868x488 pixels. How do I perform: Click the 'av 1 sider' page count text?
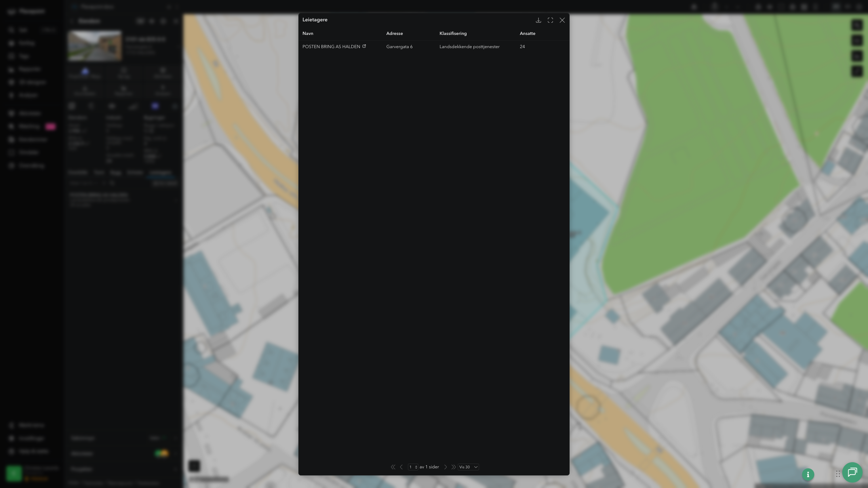[429, 467]
